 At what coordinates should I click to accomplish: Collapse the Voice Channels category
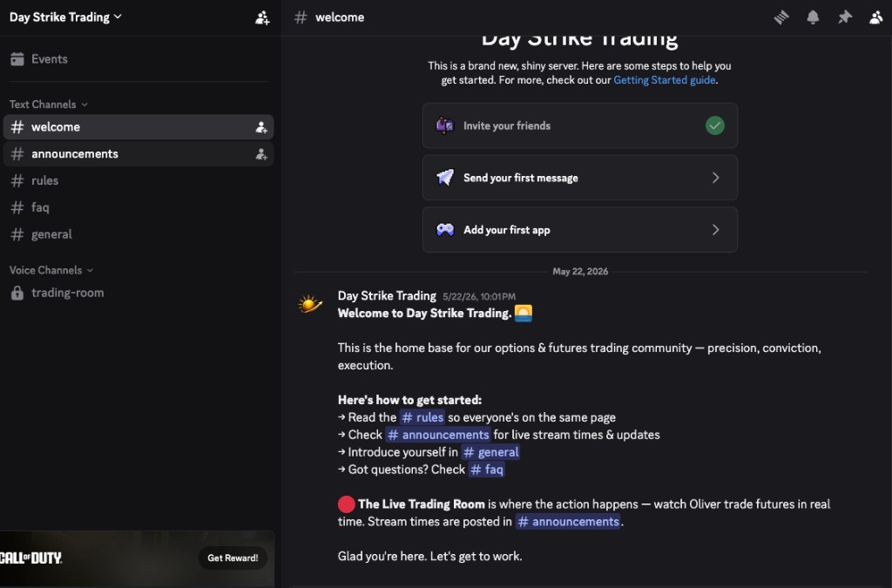[x=51, y=270]
